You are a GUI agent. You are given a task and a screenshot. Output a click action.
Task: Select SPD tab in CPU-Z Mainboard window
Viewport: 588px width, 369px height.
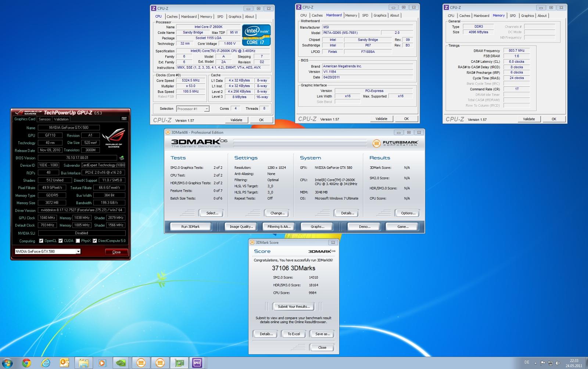pos(365,15)
